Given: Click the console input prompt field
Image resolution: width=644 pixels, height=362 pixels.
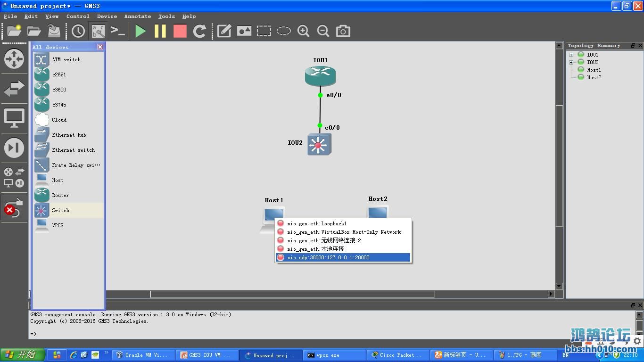Looking at the screenshot, I should 332,334.
